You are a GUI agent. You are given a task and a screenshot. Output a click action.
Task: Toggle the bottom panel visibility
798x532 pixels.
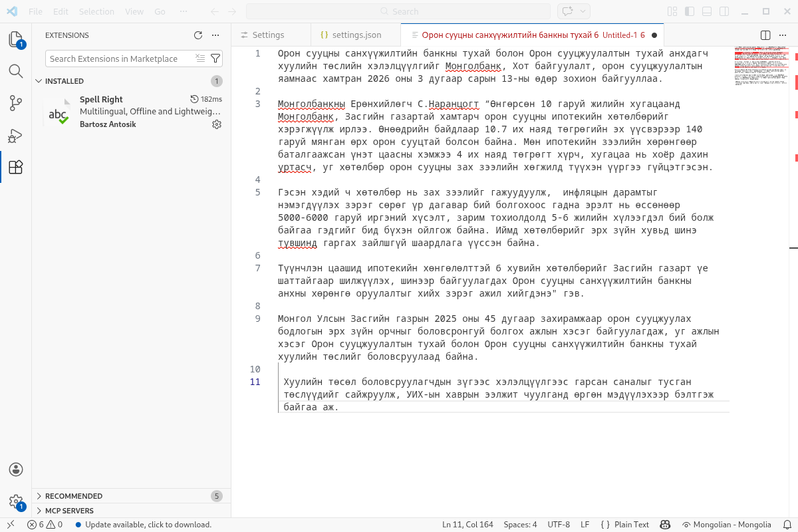click(x=706, y=11)
